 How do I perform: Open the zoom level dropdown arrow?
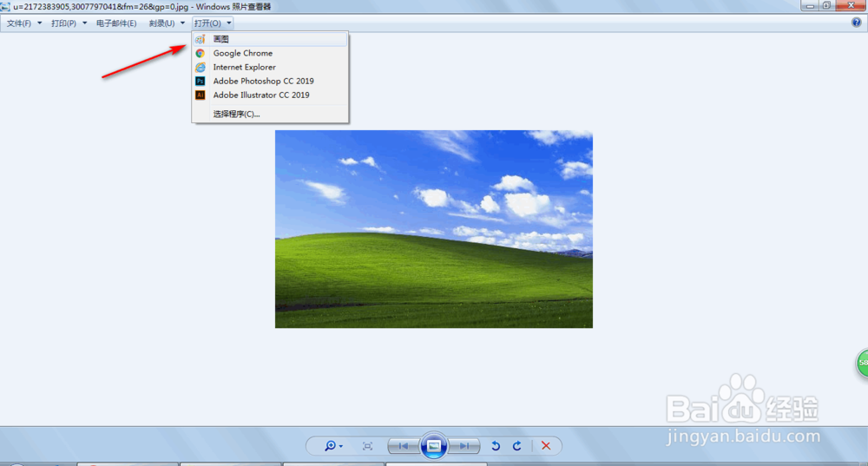pyautogui.click(x=341, y=446)
